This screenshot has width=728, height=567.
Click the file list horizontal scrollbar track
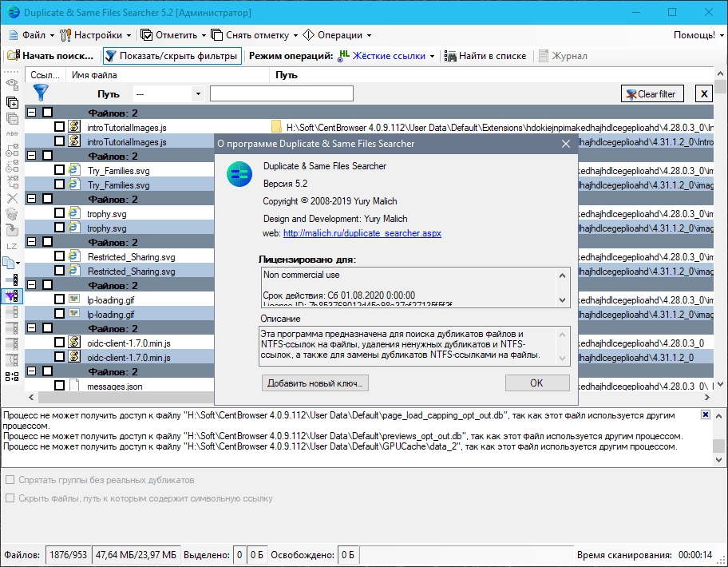tap(369, 398)
